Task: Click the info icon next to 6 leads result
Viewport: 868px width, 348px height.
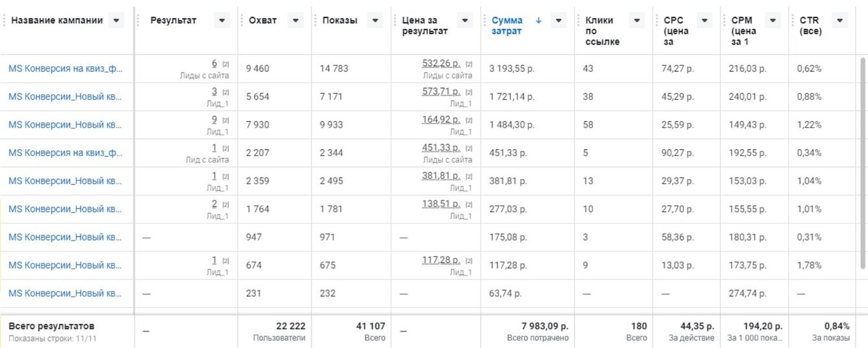Action: coord(225,64)
